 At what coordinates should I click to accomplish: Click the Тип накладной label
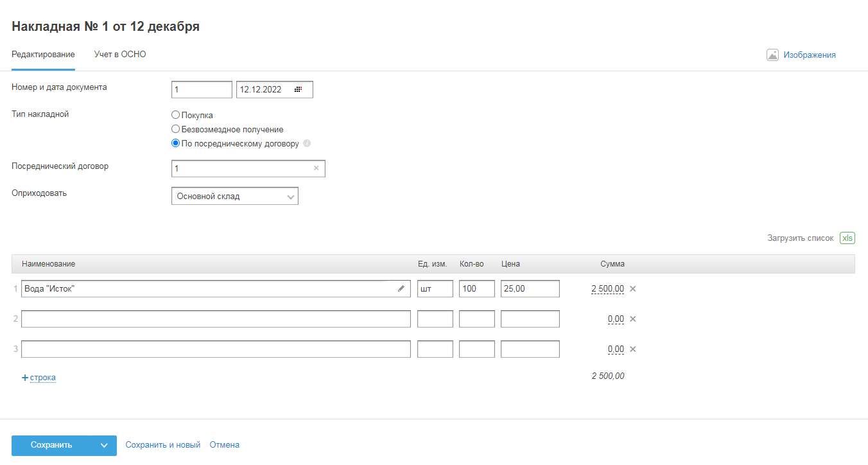(40, 114)
